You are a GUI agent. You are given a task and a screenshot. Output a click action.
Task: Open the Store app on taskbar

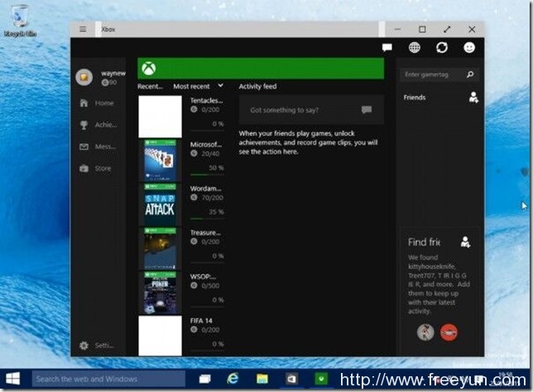tap(291, 379)
